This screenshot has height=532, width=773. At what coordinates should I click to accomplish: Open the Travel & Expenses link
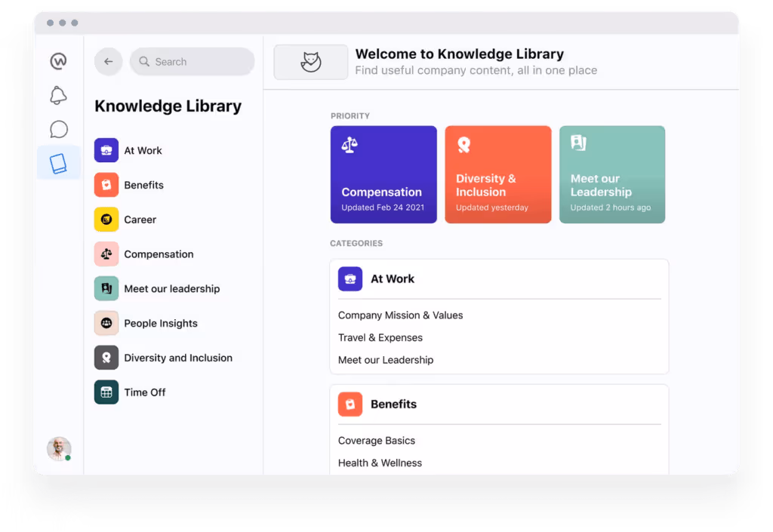point(380,337)
